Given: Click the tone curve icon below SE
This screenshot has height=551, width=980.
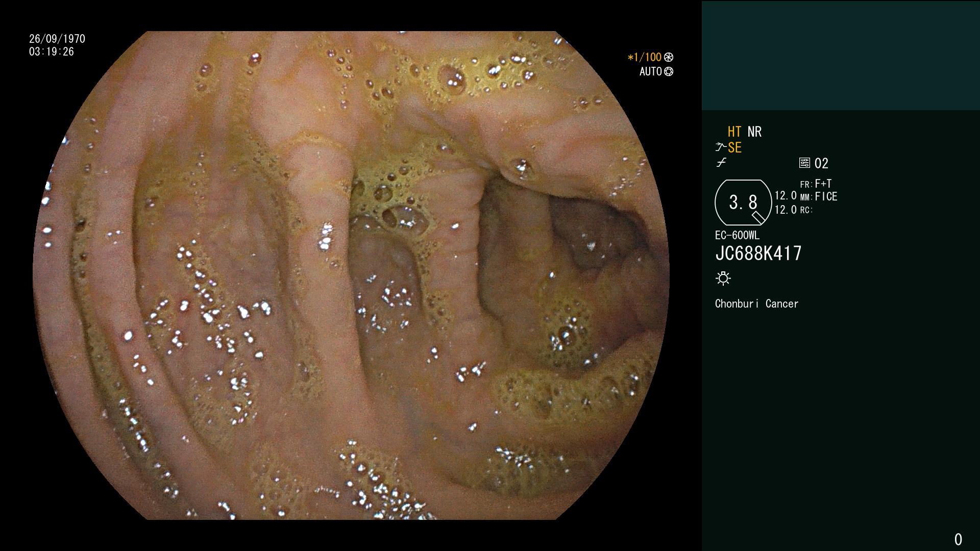Looking at the screenshot, I should click(x=721, y=163).
